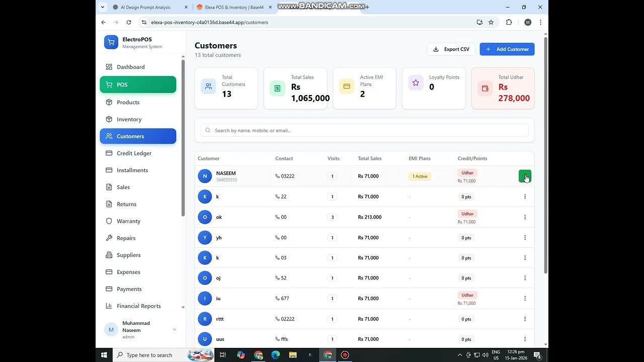
Task: Select Customers sidebar item
Action: coord(138,136)
